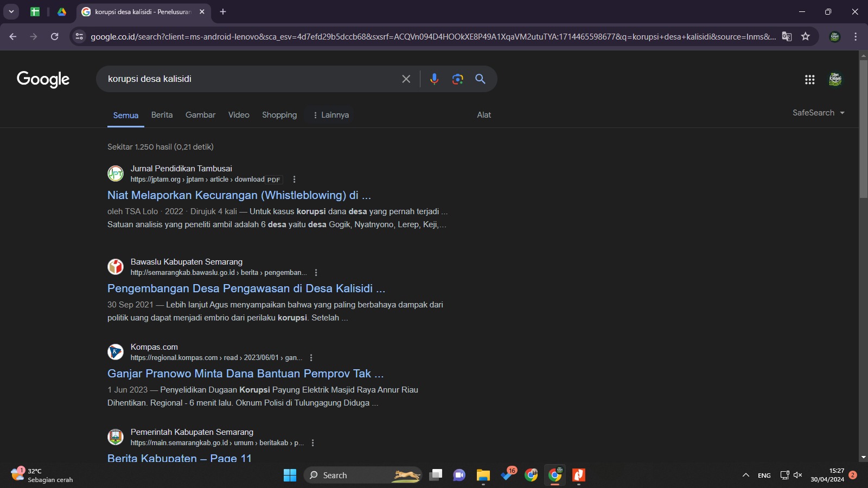Open Niat Melaporkan Kecurangan result link

click(x=239, y=195)
